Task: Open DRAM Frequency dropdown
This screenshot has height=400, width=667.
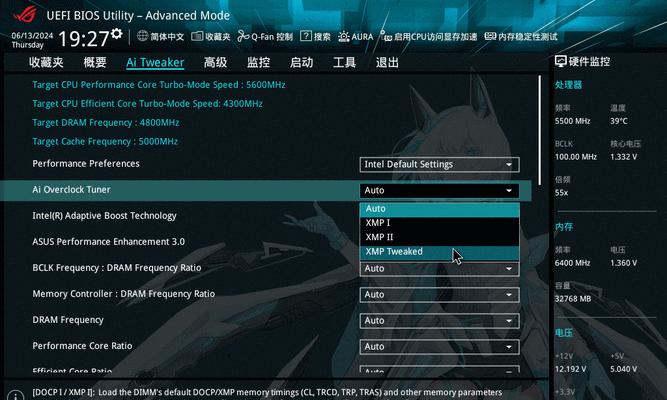Action: tap(439, 320)
